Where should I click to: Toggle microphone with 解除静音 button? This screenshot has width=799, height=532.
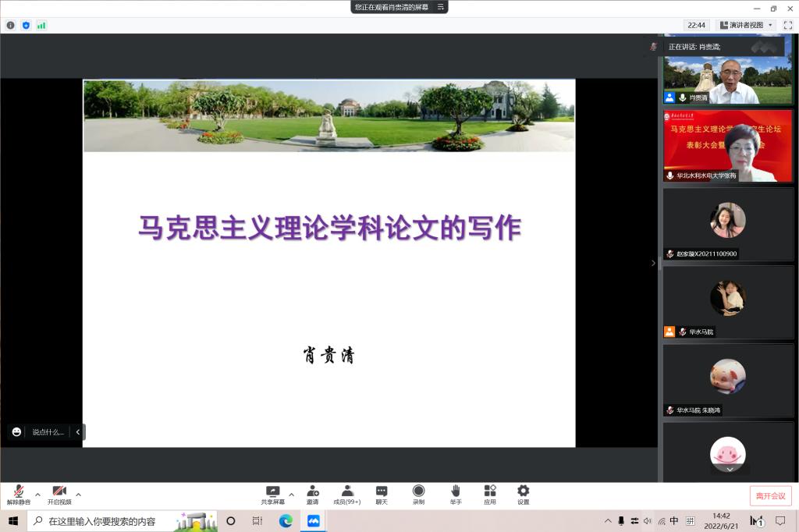tap(18, 494)
